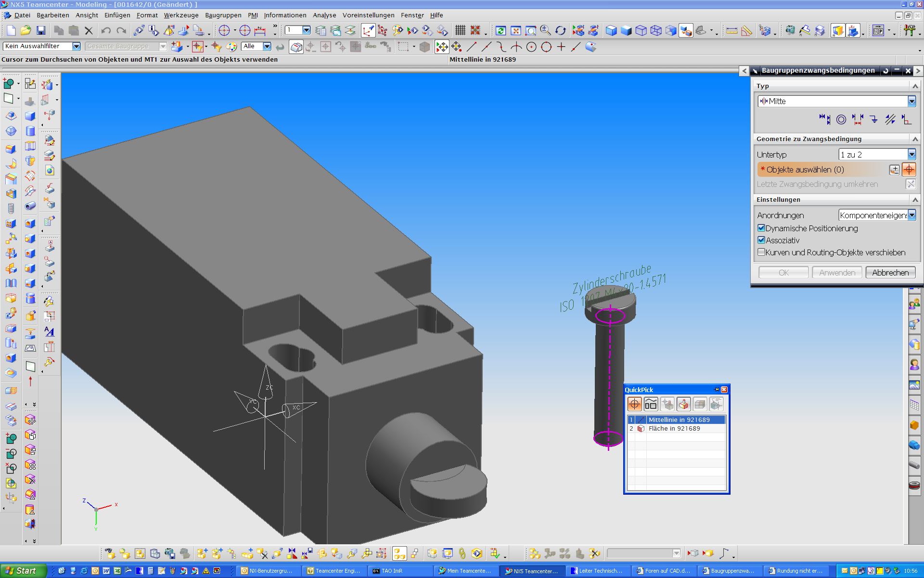Save the part with floppy icon
This screenshot has height=578, width=924.
pyautogui.click(x=41, y=31)
